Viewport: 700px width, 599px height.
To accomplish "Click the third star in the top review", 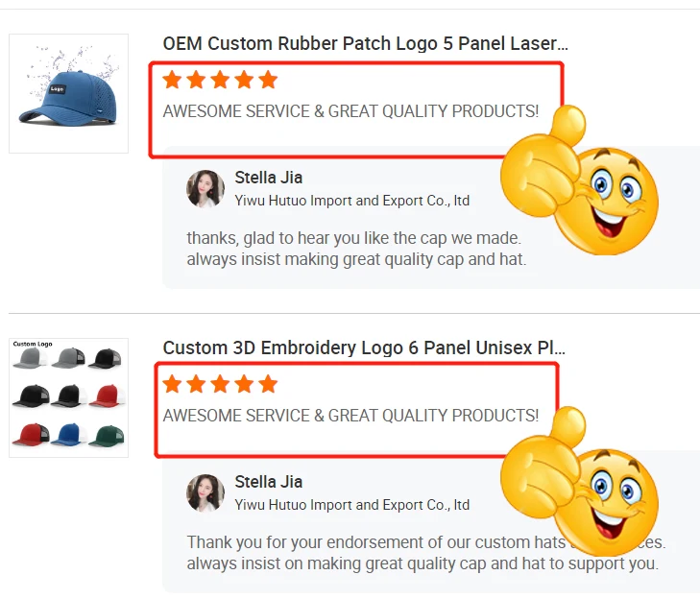I will (220, 80).
